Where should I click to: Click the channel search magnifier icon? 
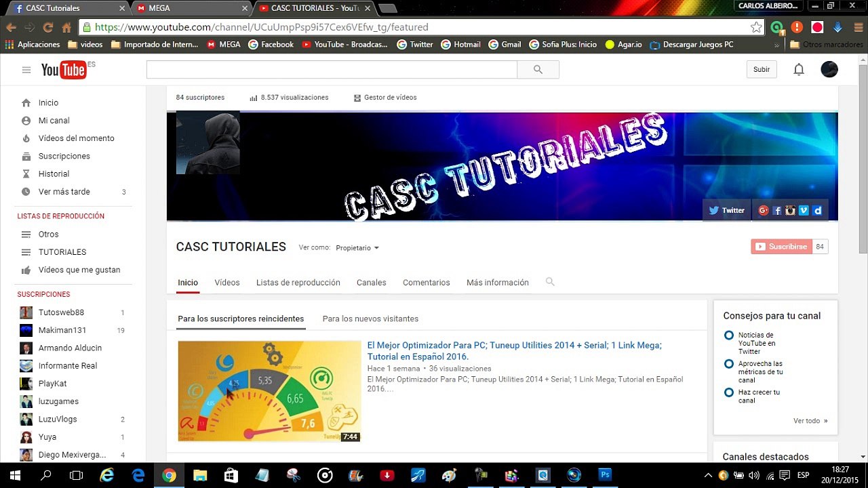tap(550, 282)
